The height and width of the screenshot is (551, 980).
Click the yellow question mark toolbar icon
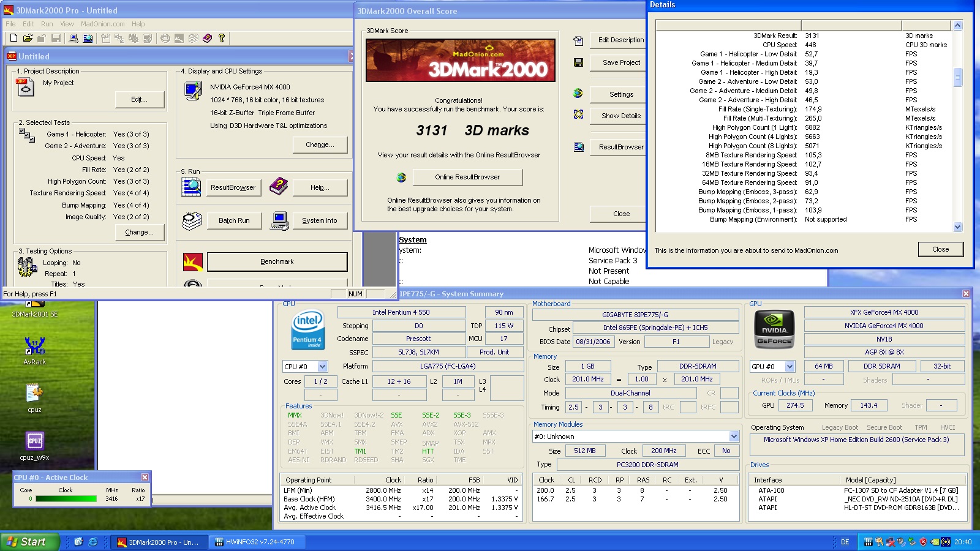pos(222,38)
